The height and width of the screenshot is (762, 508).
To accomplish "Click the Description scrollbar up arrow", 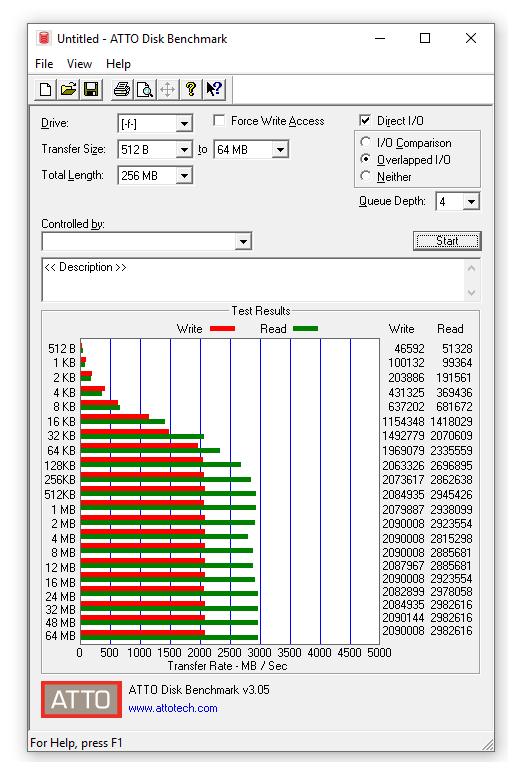I will tap(471, 268).
